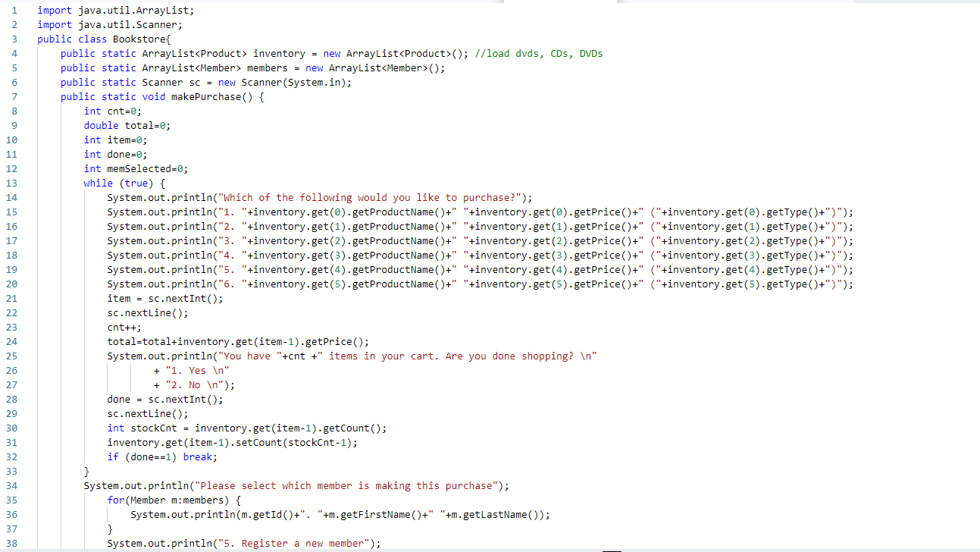
Task: Select the import java.util.ArrayList statement
Action: 114,10
